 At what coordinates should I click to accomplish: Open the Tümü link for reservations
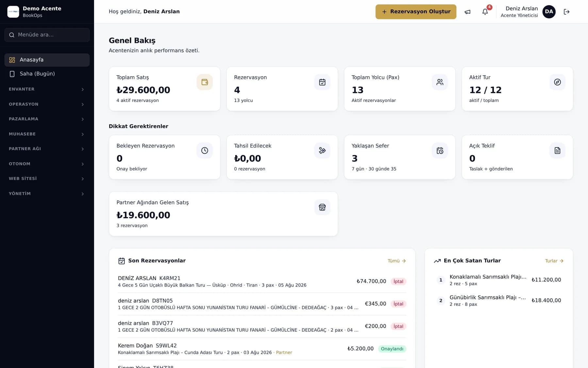click(397, 261)
